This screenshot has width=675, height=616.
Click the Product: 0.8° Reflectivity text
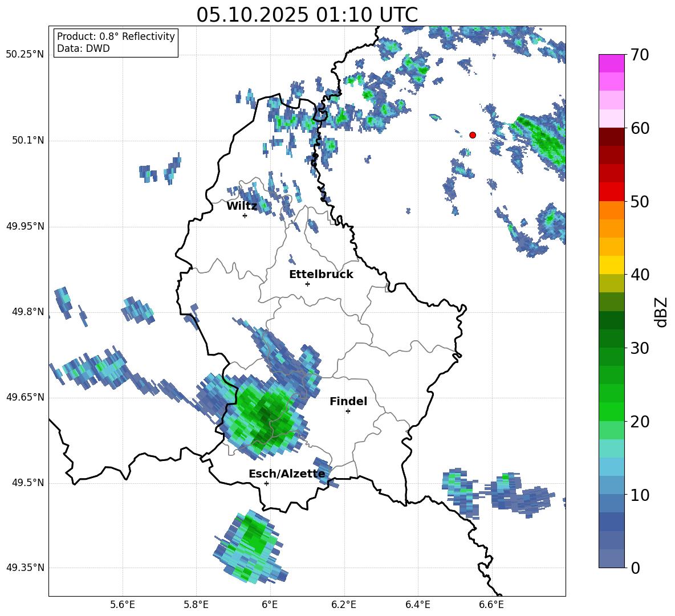point(116,36)
